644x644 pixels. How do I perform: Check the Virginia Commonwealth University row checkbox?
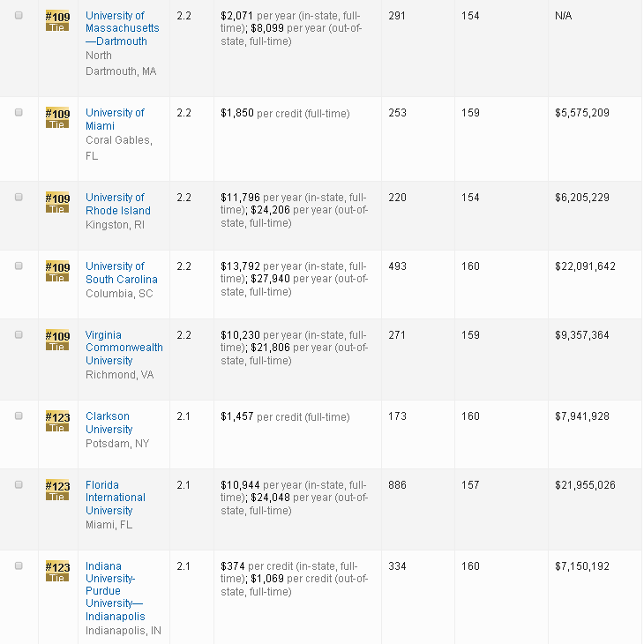coord(19,335)
